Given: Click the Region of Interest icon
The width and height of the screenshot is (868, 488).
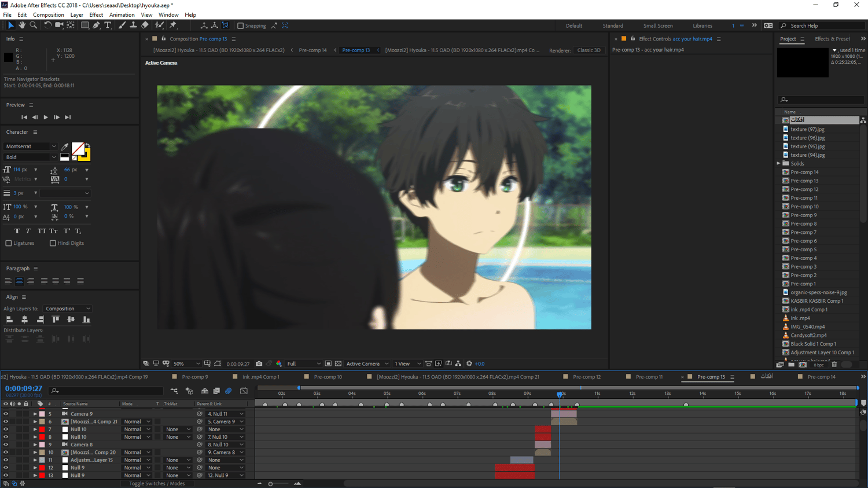Looking at the screenshot, I should coord(328,364).
